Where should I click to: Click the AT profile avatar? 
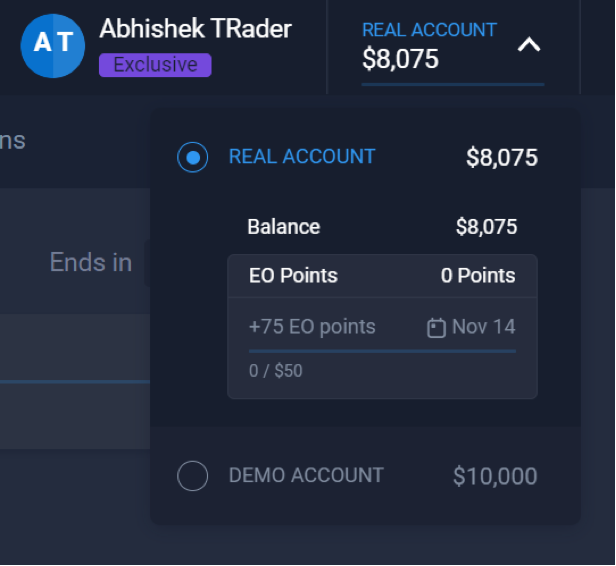[x=53, y=46]
